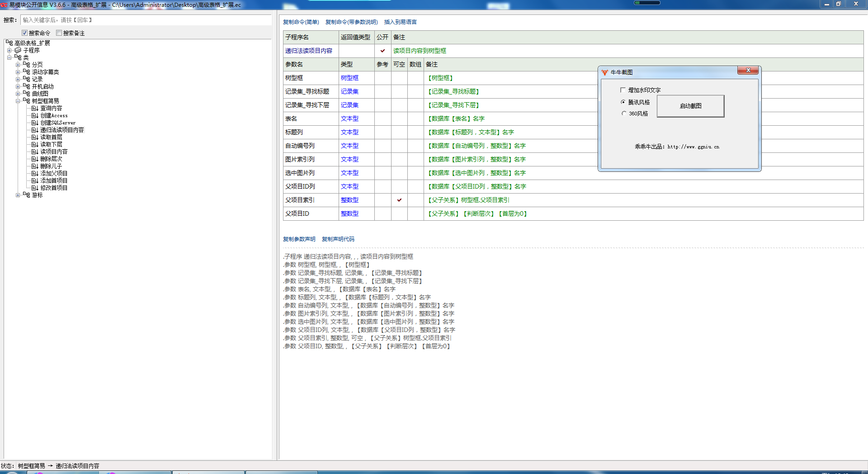Screen dimensions: 868x474
Task: Expand the 滚动字幕类 tree node
Action: [x=18, y=72]
